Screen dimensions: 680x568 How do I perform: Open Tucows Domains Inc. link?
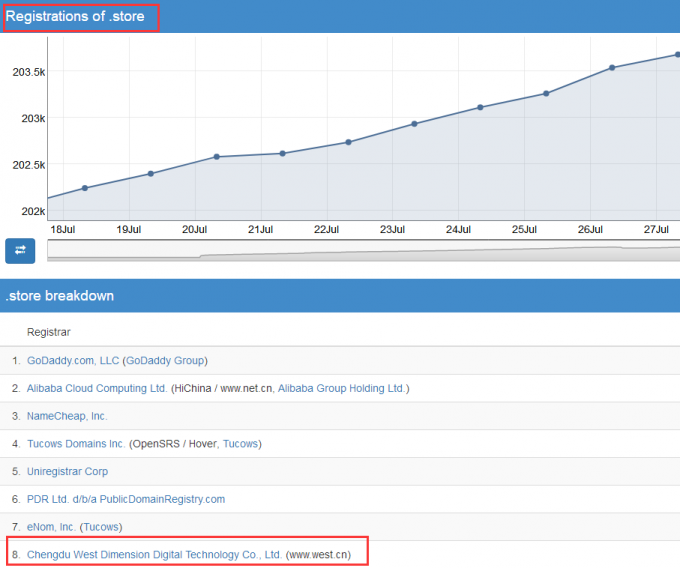click(76, 443)
